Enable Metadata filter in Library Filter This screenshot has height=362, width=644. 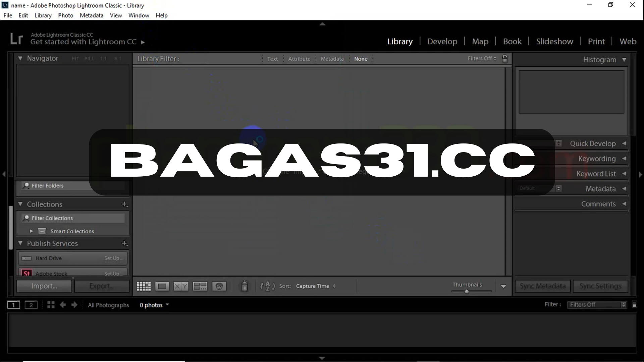click(x=332, y=59)
